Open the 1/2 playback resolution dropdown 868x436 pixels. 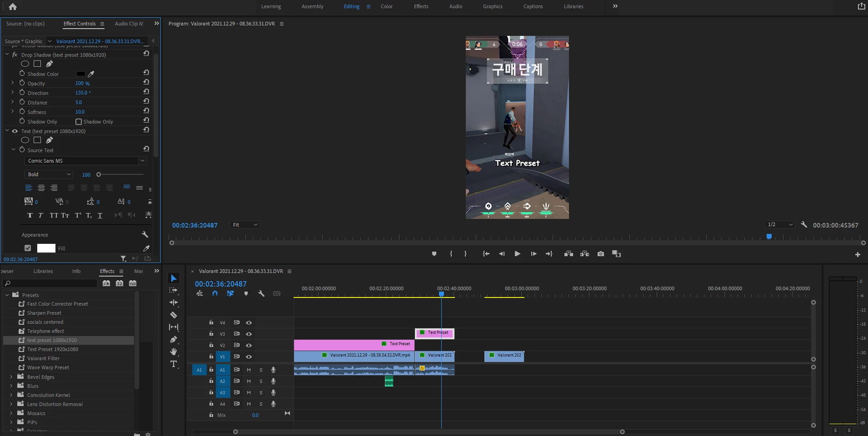[780, 224]
